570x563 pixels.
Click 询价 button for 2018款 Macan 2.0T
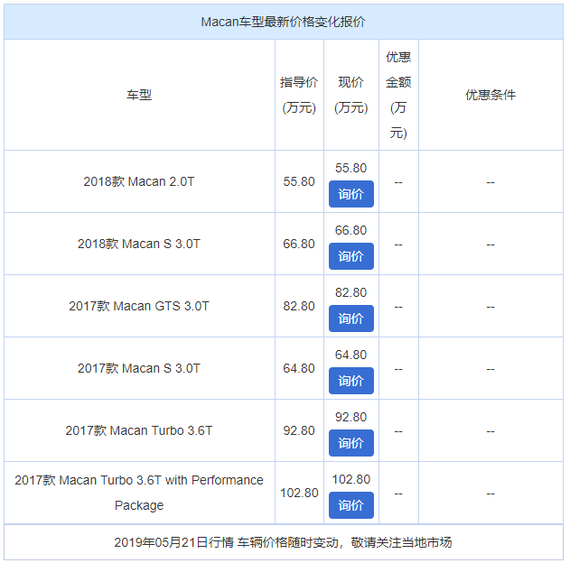point(351,194)
